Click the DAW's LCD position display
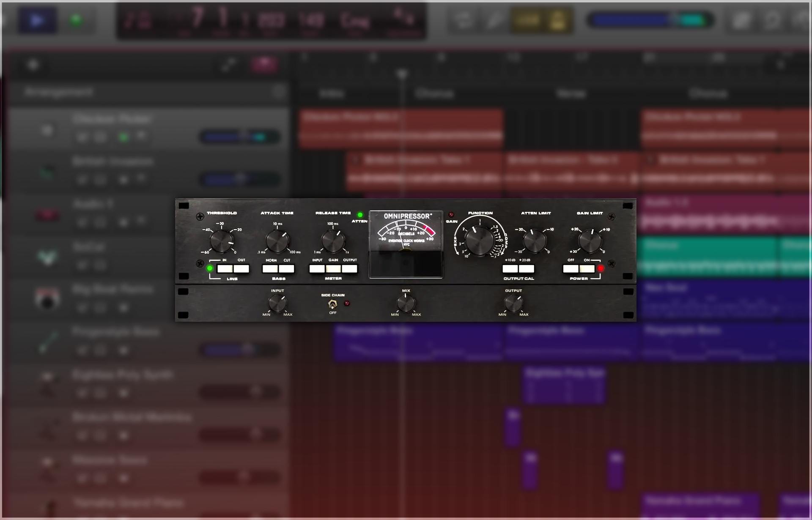 tap(271, 20)
